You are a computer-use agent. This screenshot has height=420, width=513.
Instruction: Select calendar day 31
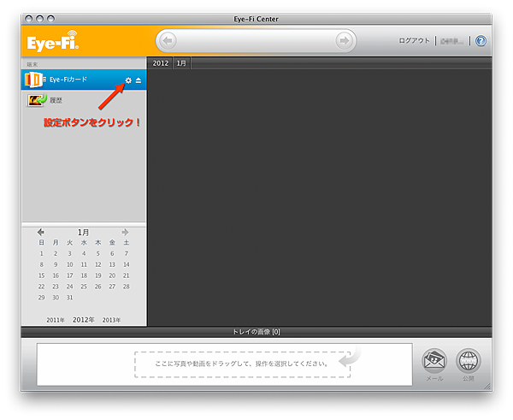pyautogui.click(x=70, y=298)
